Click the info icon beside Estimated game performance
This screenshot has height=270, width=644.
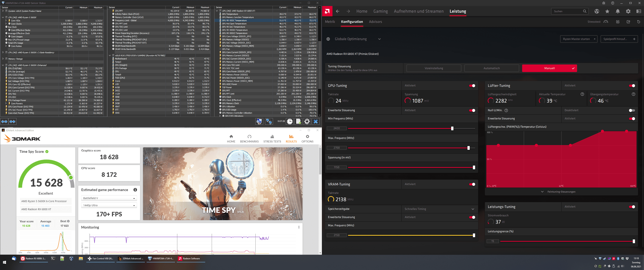[135, 190]
